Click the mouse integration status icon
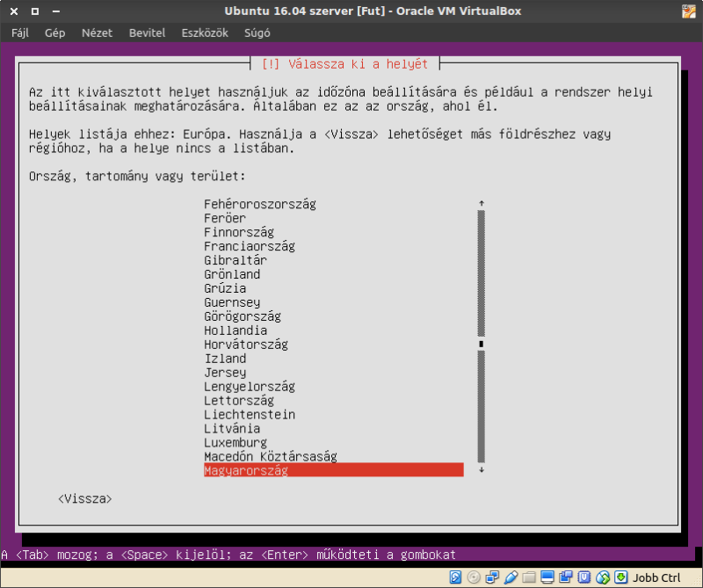The image size is (703, 588). pyautogui.click(x=603, y=577)
